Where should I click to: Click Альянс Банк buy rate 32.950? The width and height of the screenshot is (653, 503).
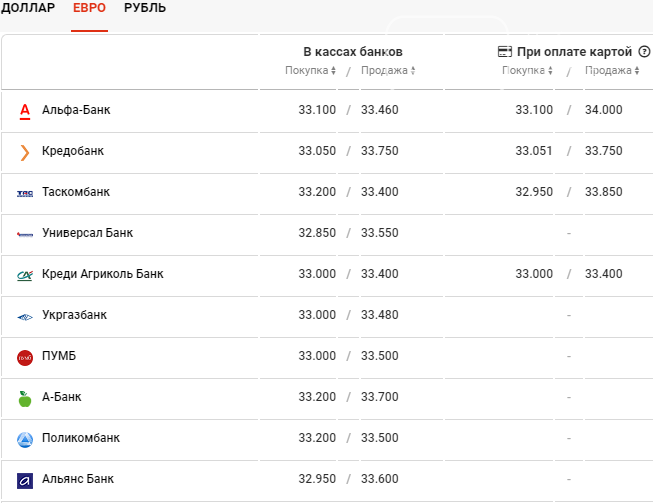pos(317,479)
